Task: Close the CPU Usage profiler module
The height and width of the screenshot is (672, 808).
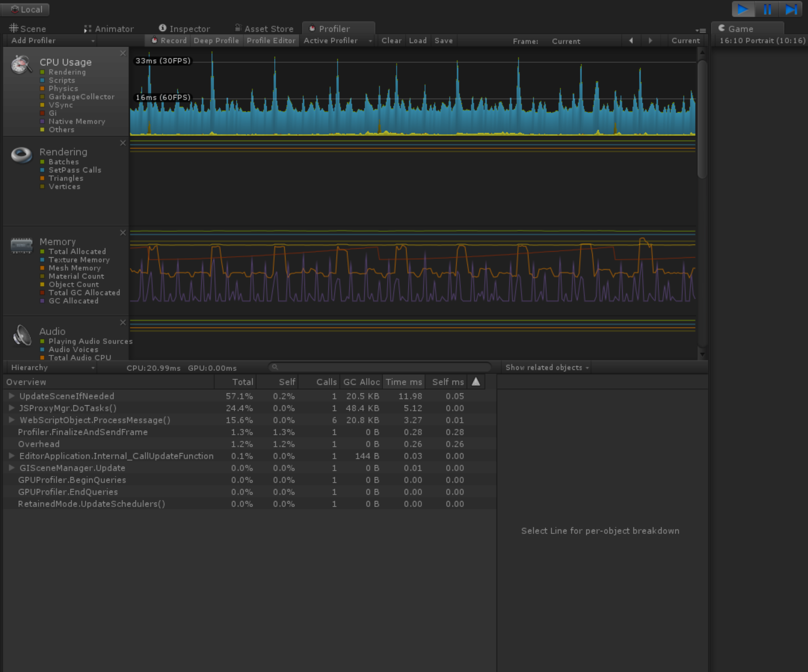Action: pos(123,53)
